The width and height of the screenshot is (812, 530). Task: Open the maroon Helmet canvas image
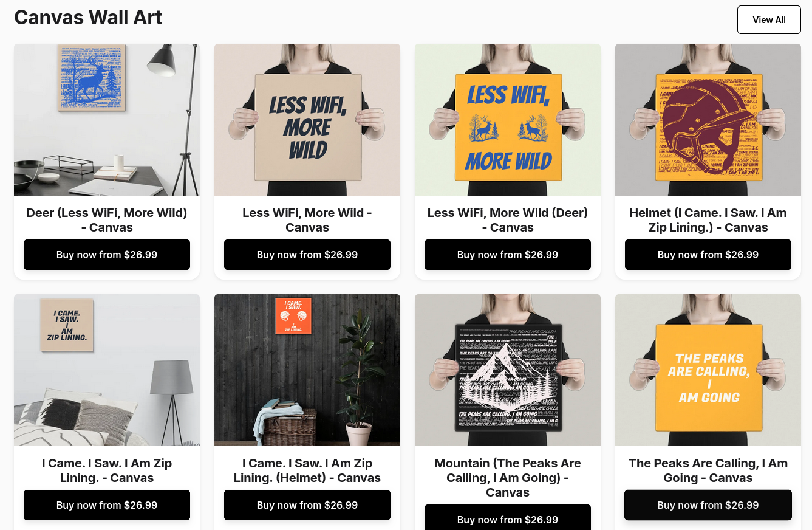pos(708,120)
